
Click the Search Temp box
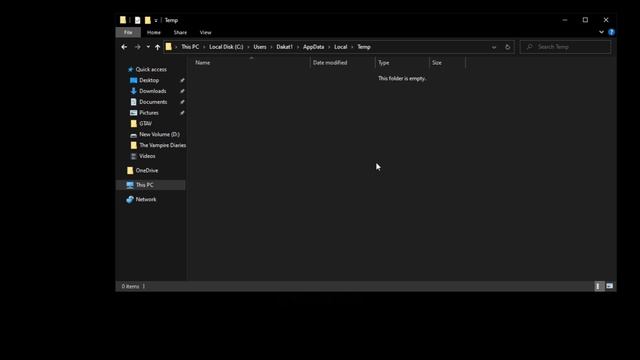pyautogui.click(x=566, y=47)
